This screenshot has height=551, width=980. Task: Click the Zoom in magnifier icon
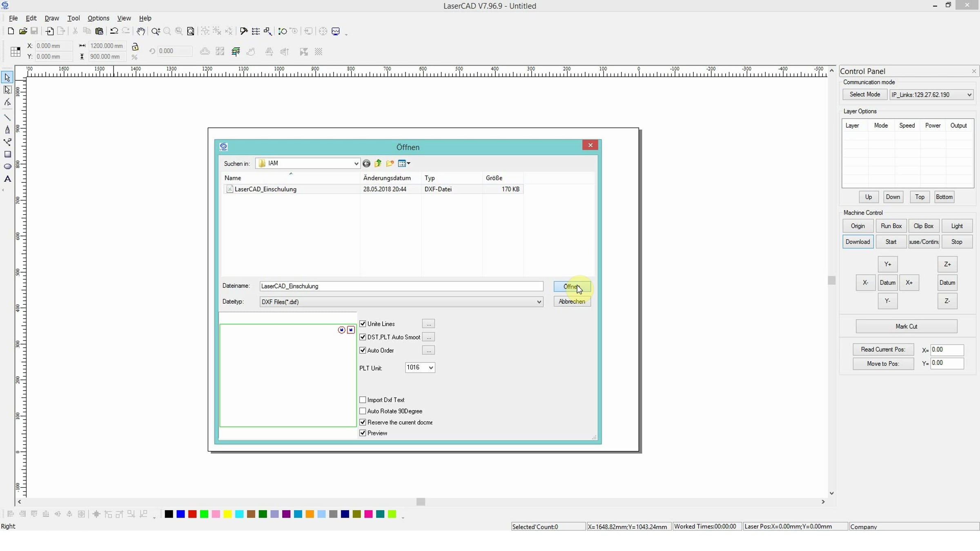(156, 31)
